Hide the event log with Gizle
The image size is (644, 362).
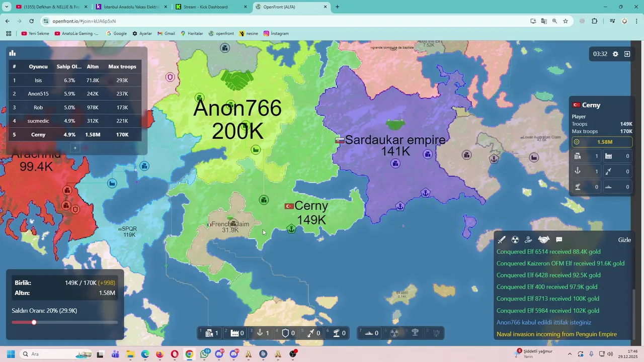pyautogui.click(x=624, y=240)
